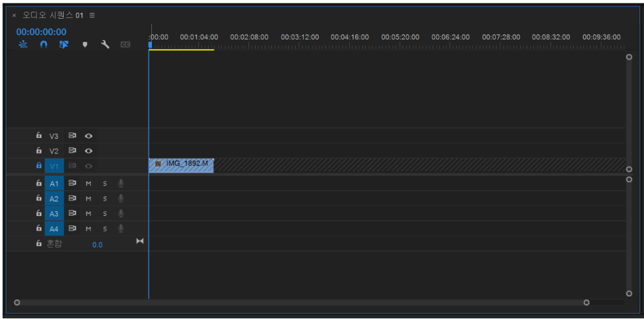The height and width of the screenshot is (319, 644).
Task: Enable voice-over record on A4
Action: tap(121, 229)
